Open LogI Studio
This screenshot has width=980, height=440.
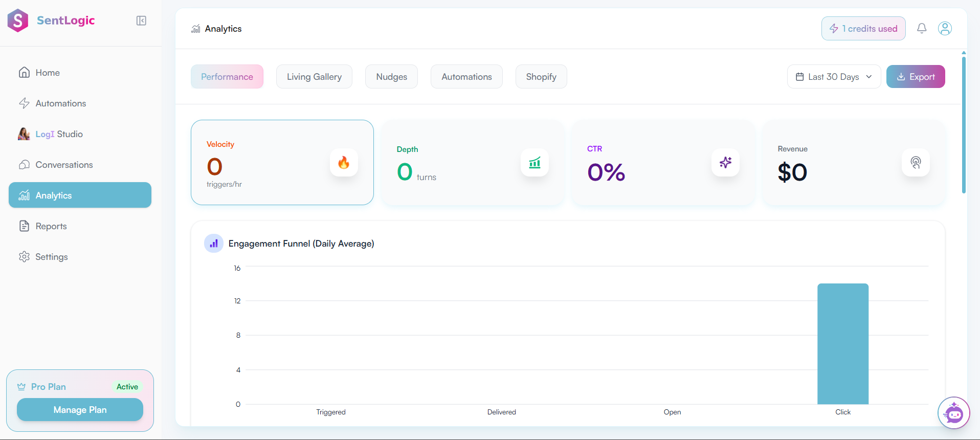80,134
